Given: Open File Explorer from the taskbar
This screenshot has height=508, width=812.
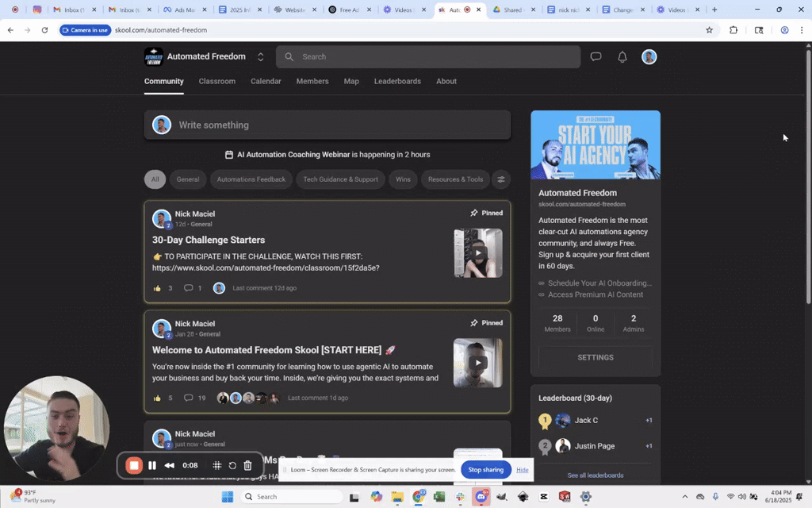Looking at the screenshot, I should coord(397,497).
